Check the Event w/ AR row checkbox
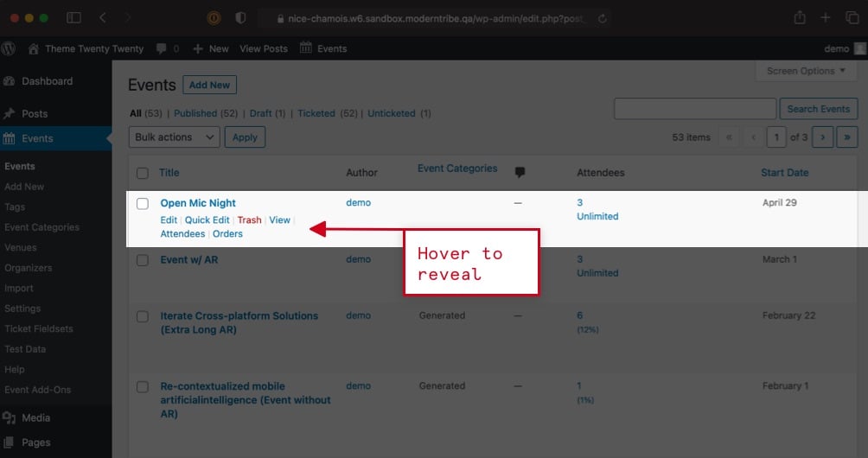The image size is (868, 458). click(x=143, y=260)
